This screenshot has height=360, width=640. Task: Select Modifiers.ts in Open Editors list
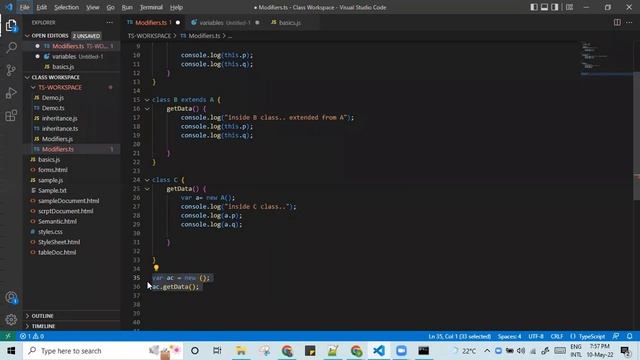click(72, 46)
